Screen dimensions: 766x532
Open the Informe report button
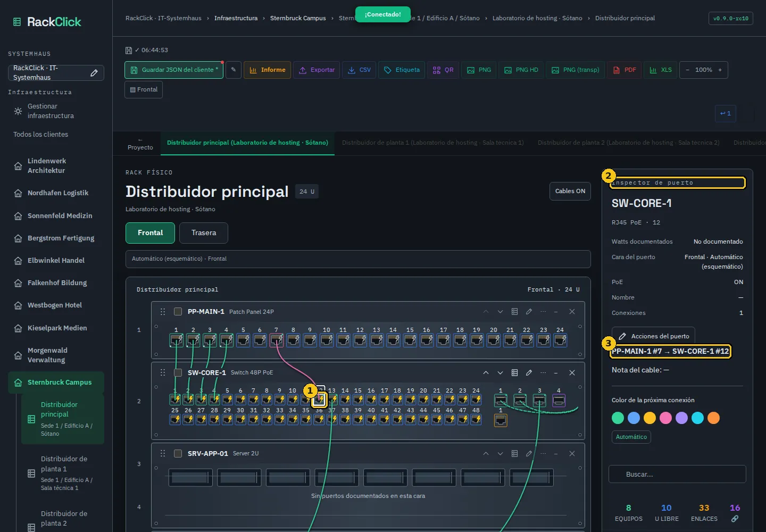[267, 70]
